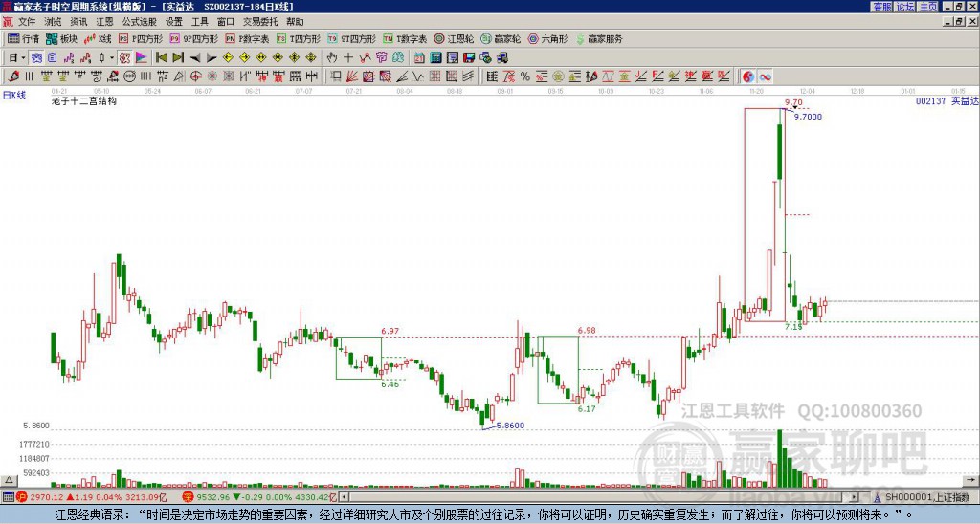Click the 权 rights adjustment icon

click(124, 58)
